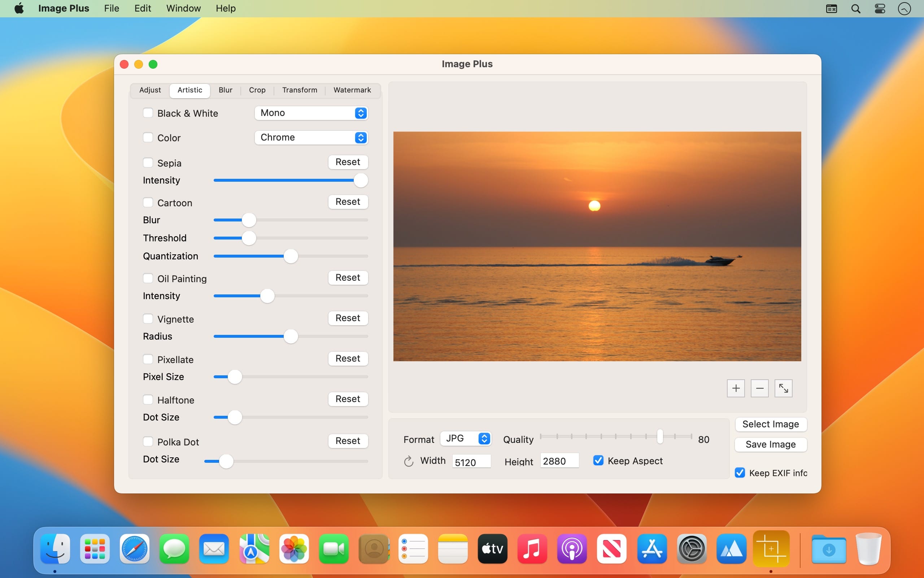Open the Watermark tab

click(x=352, y=90)
